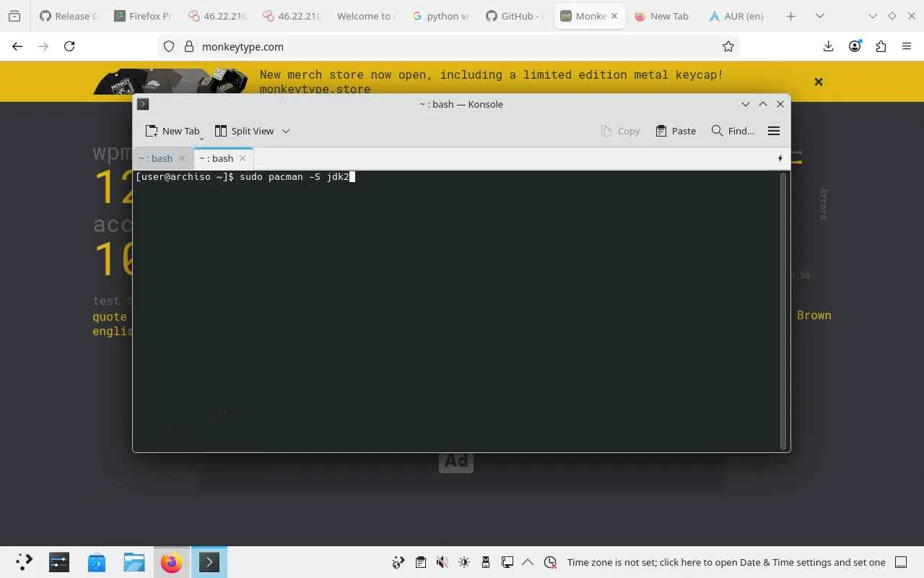Click the tracking protection shield icon

pos(169,46)
